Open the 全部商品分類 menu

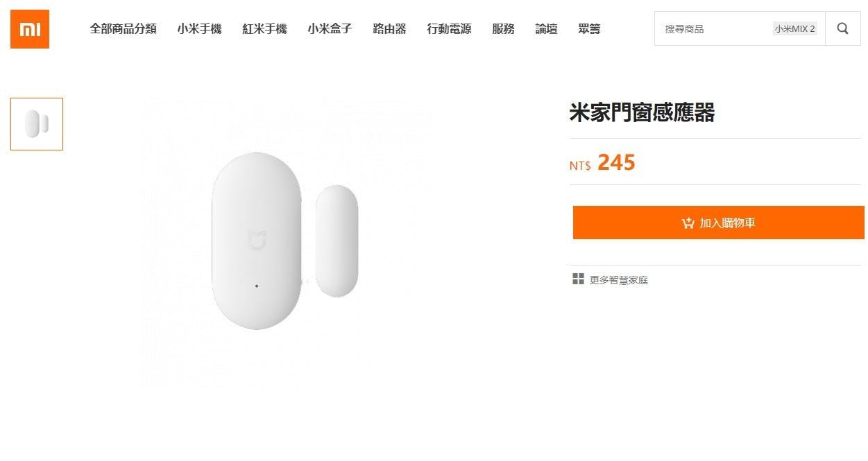[123, 29]
